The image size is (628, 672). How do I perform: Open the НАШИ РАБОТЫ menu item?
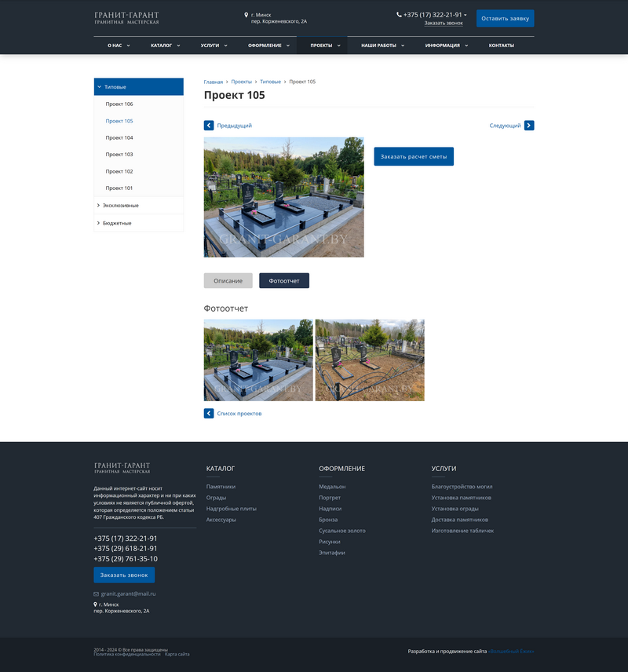(378, 46)
